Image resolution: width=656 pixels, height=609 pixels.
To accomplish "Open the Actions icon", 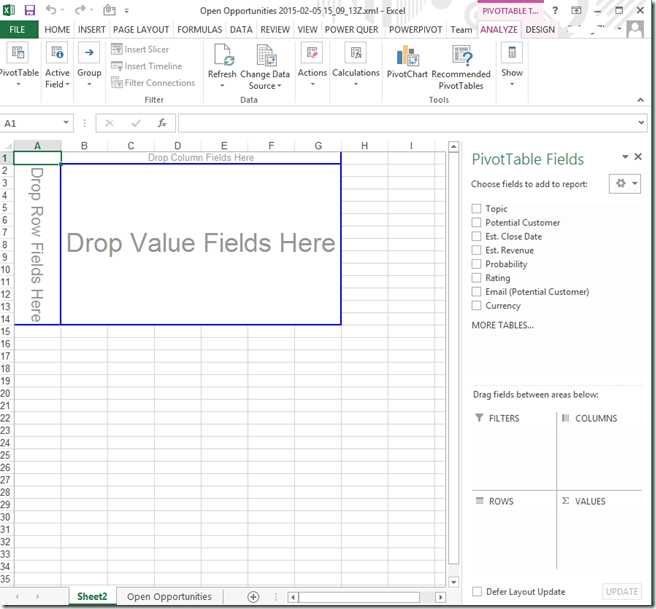I will (x=312, y=53).
